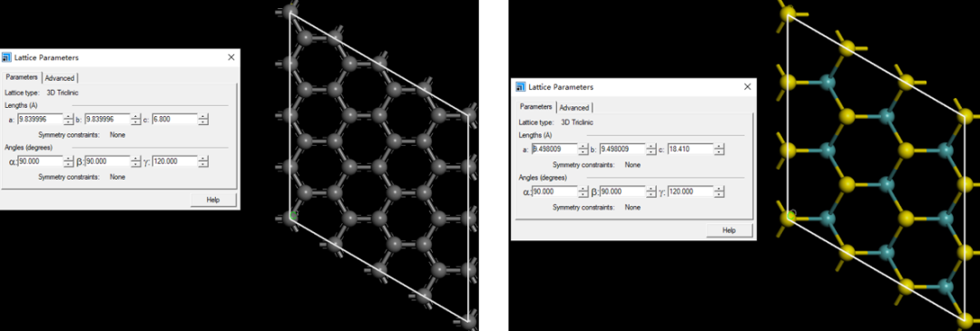Increase the c: 18.410 value with its up arrow

(720, 147)
